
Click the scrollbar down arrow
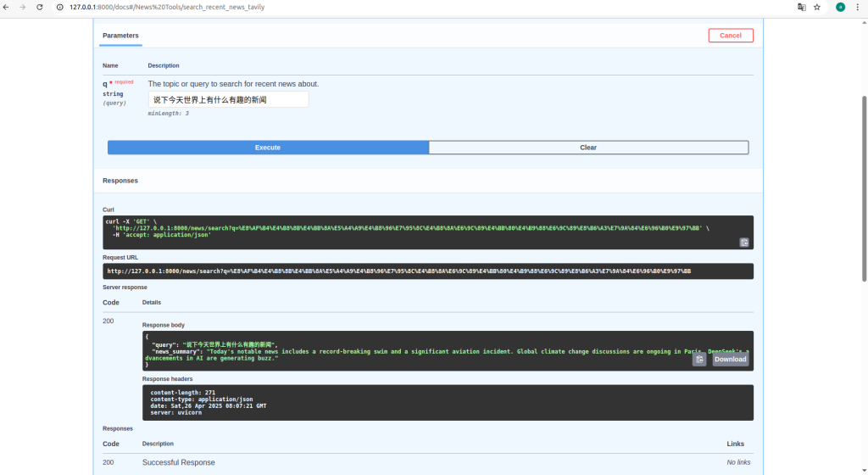tap(864, 471)
